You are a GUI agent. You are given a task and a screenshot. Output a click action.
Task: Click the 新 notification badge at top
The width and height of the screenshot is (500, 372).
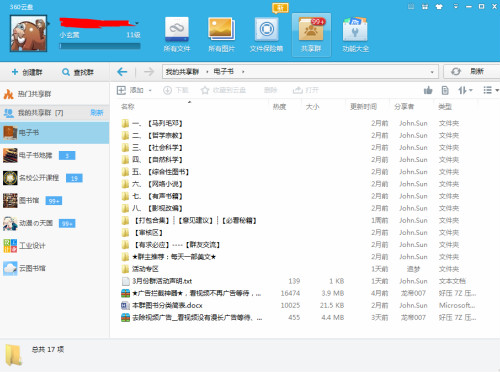tap(280, 8)
